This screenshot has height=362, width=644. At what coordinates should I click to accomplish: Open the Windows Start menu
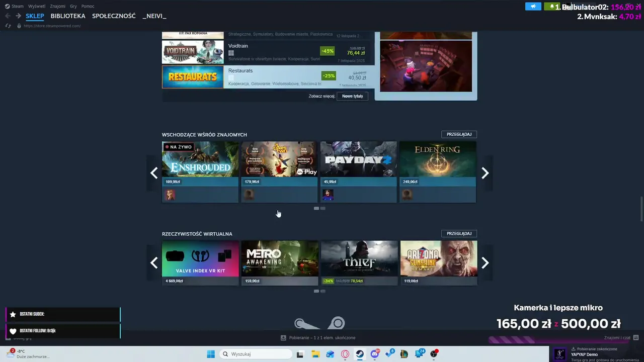pos(211,354)
